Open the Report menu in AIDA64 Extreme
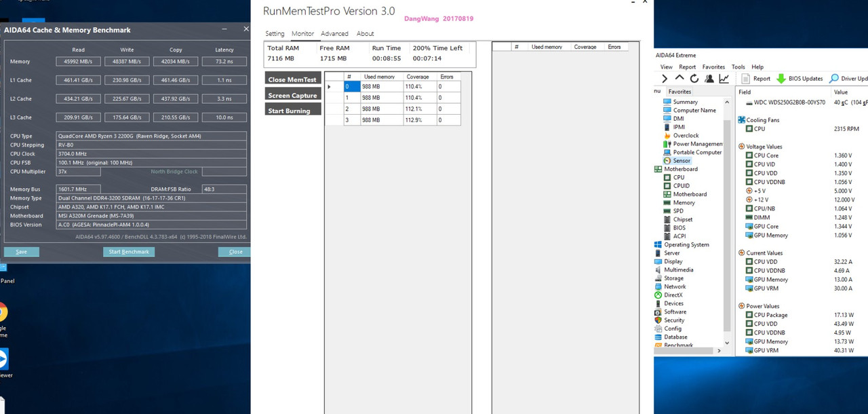This screenshot has width=868, height=414. 688,67
